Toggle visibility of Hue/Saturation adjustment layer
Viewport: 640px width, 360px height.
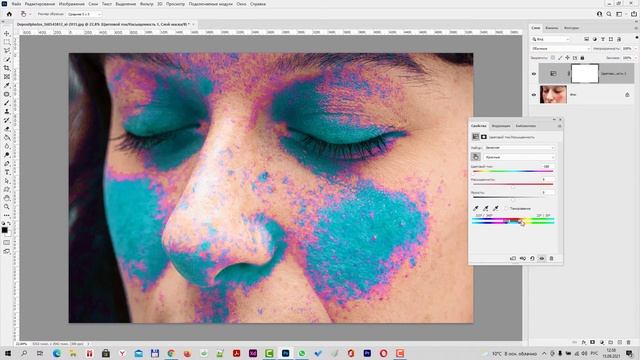click(534, 74)
